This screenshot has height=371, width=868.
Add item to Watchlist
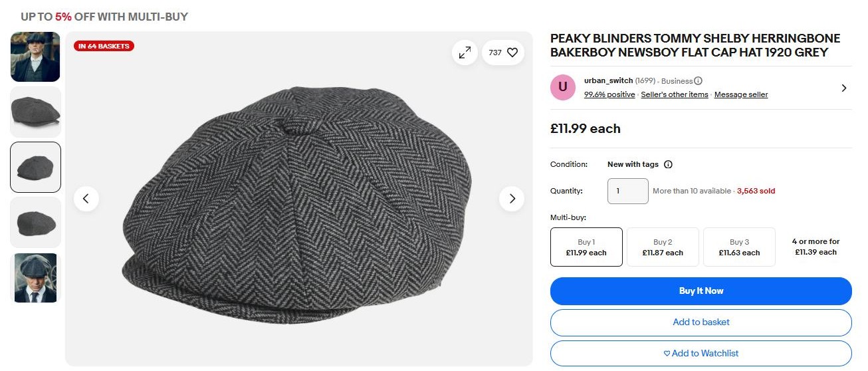701,354
